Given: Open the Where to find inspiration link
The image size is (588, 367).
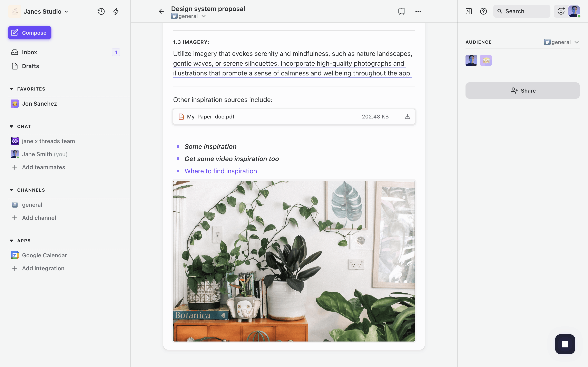Looking at the screenshot, I should pos(221,171).
